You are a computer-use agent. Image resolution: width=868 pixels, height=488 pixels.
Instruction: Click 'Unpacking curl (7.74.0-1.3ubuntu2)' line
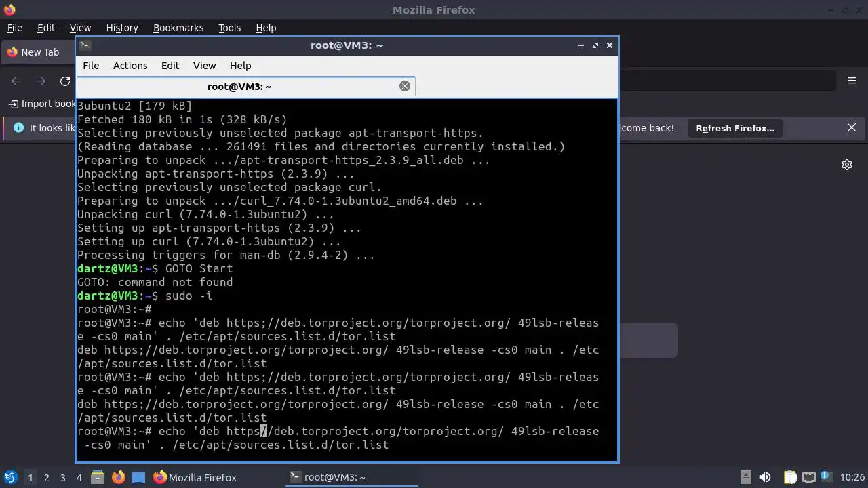pos(205,214)
